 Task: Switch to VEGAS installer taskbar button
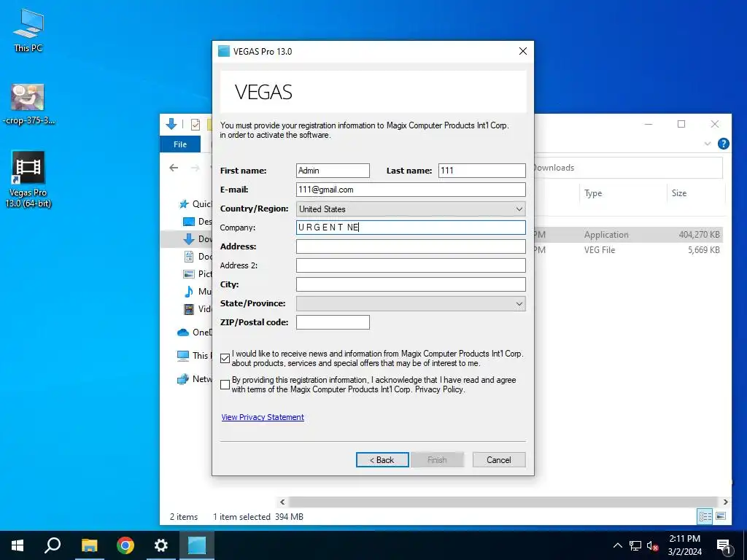coord(197,545)
